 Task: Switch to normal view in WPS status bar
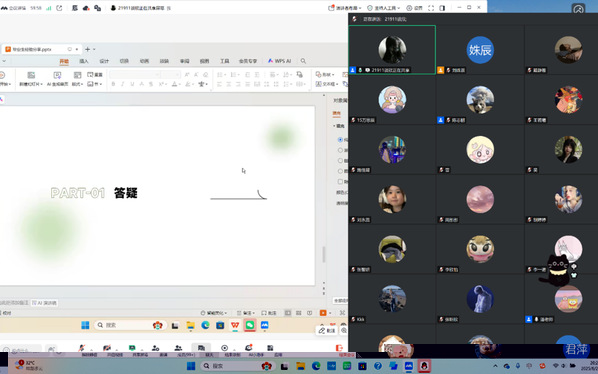point(288,313)
